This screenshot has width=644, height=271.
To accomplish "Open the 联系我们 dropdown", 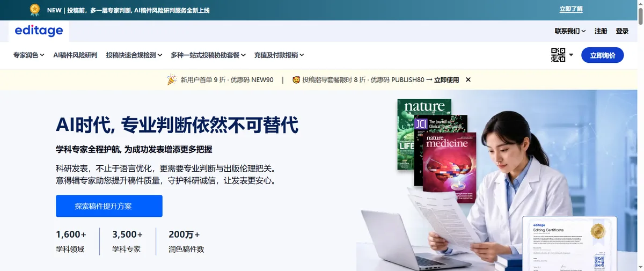I will coord(570,31).
